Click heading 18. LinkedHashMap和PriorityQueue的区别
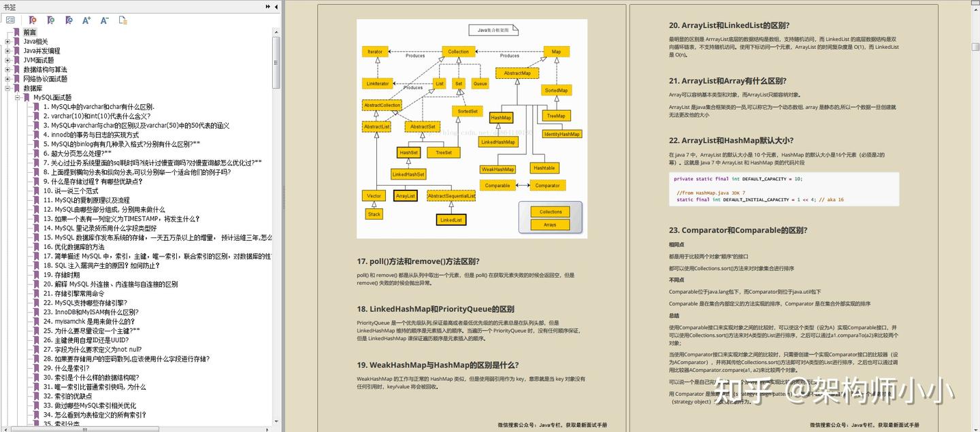Viewport: 980px width, 432px height. pyautogui.click(x=436, y=309)
